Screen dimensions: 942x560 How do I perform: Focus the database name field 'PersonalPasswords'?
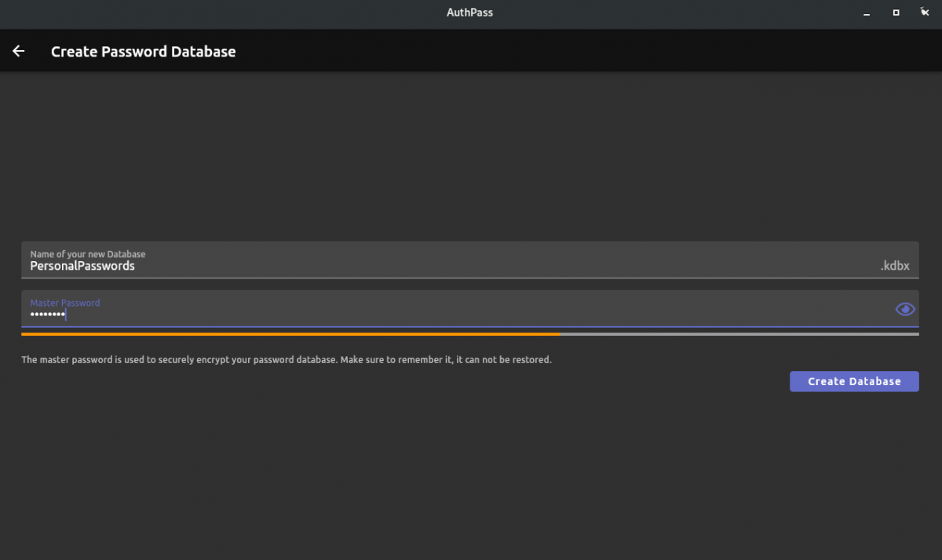coord(470,260)
